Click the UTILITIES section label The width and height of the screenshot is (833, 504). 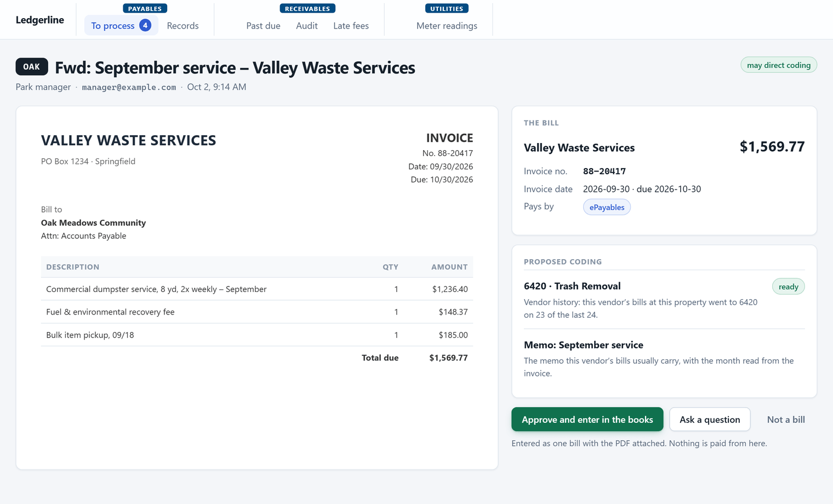point(447,9)
